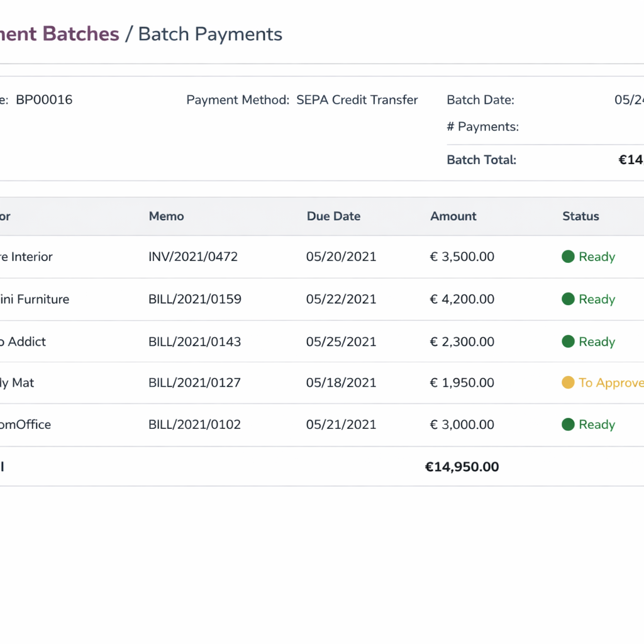Click the €14,950.00 total amount
The width and height of the screenshot is (644, 644).
point(462,467)
